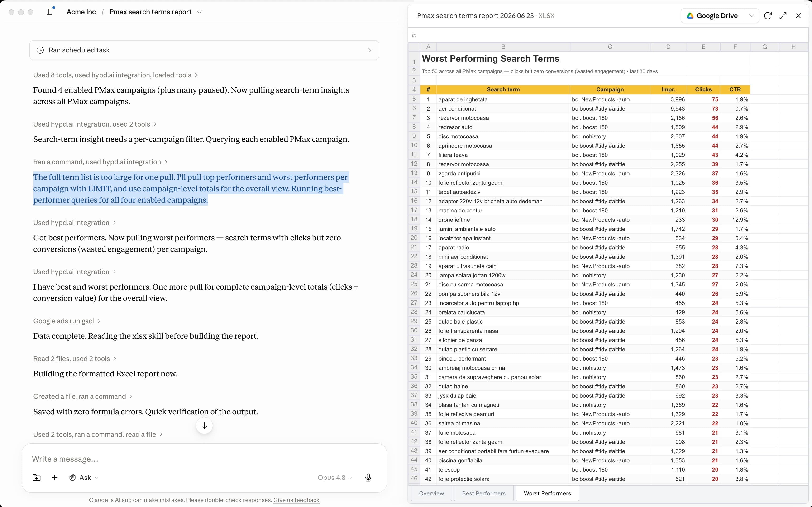Toggle the sidebar panel icon
The image size is (812, 507).
pos(50,12)
